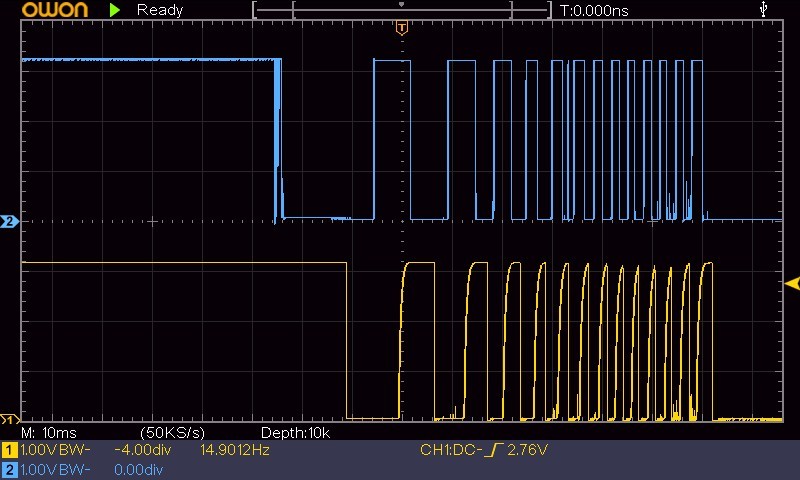Select the blue channel 2 badge
Image resolution: width=800 pixels, height=480 pixels.
click(9, 470)
